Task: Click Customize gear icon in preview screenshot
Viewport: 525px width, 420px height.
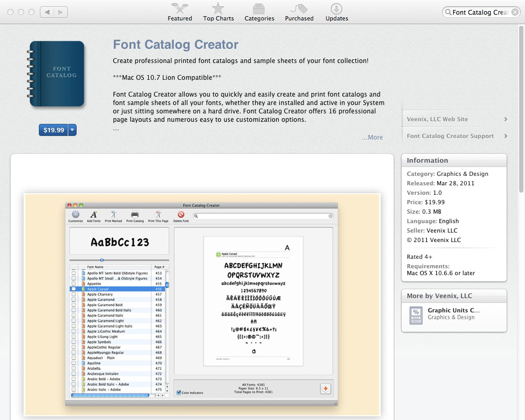Action: tap(76, 216)
